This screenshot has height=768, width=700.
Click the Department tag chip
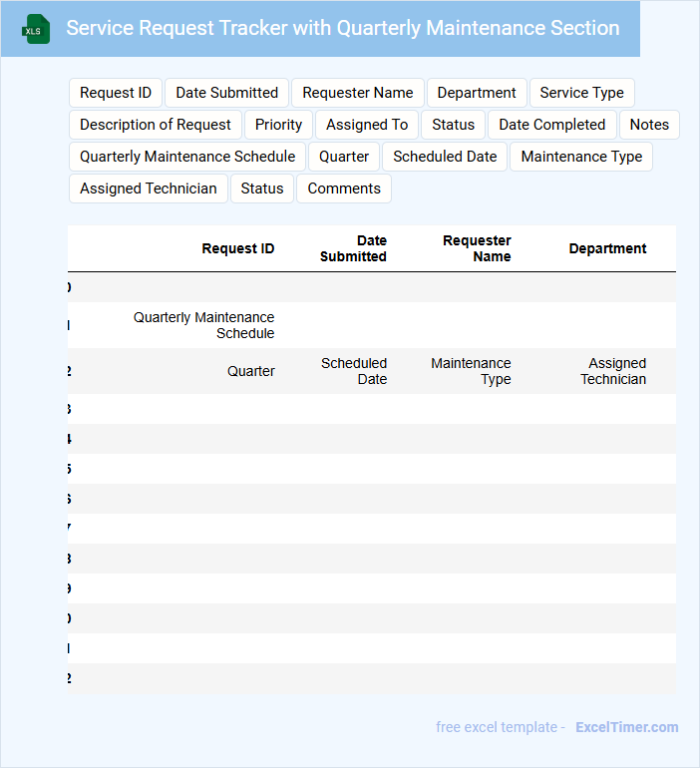[477, 93]
